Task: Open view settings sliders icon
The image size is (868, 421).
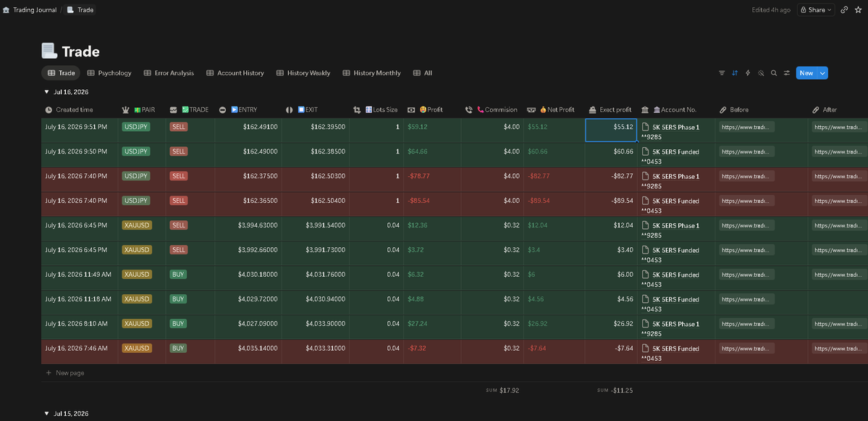Action: (x=787, y=73)
